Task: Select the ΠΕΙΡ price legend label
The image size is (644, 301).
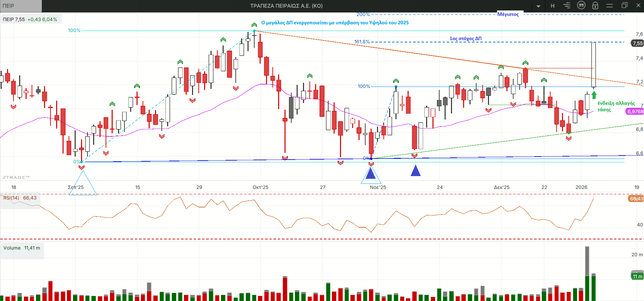Action: point(30,20)
